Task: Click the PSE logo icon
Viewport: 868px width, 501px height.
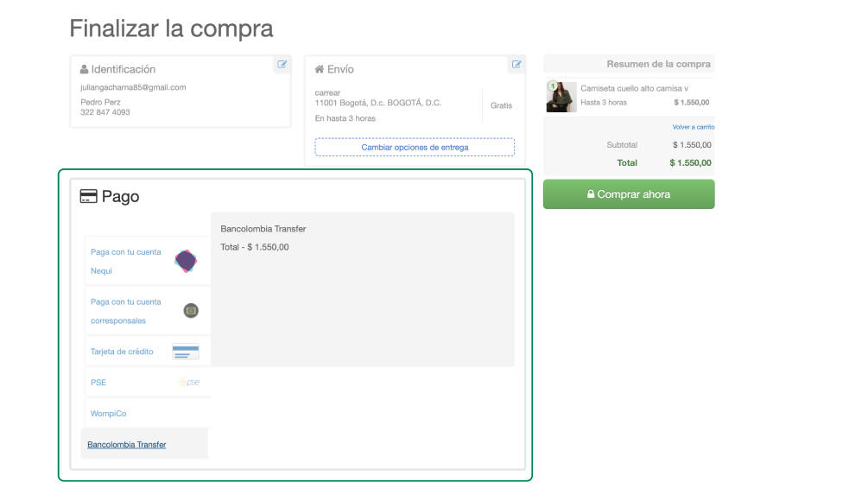Action: click(188, 383)
